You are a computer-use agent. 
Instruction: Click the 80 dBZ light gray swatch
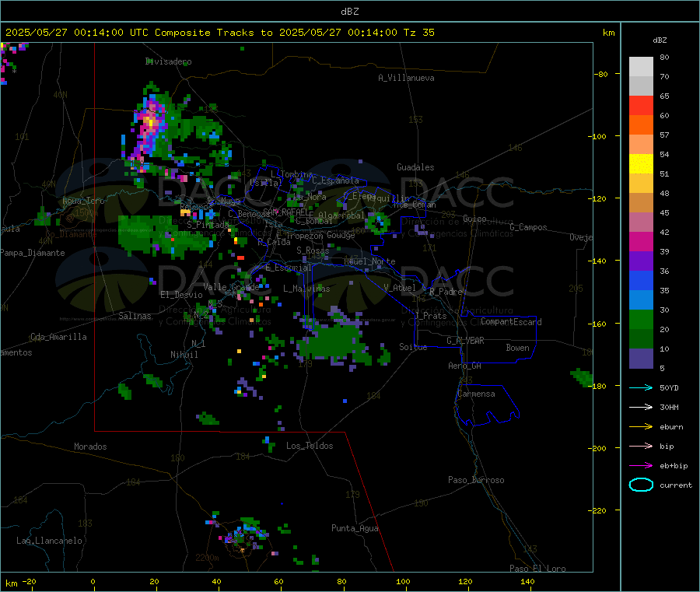[641, 67]
